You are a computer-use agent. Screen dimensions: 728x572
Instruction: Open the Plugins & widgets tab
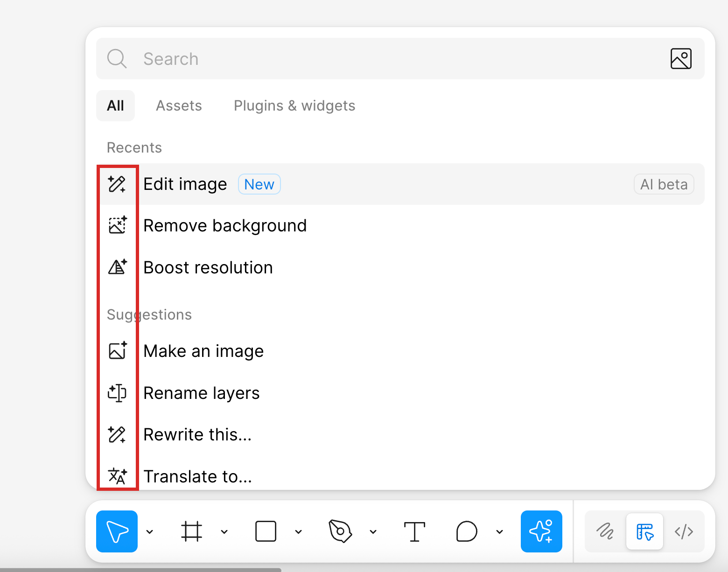pyautogui.click(x=294, y=105)
